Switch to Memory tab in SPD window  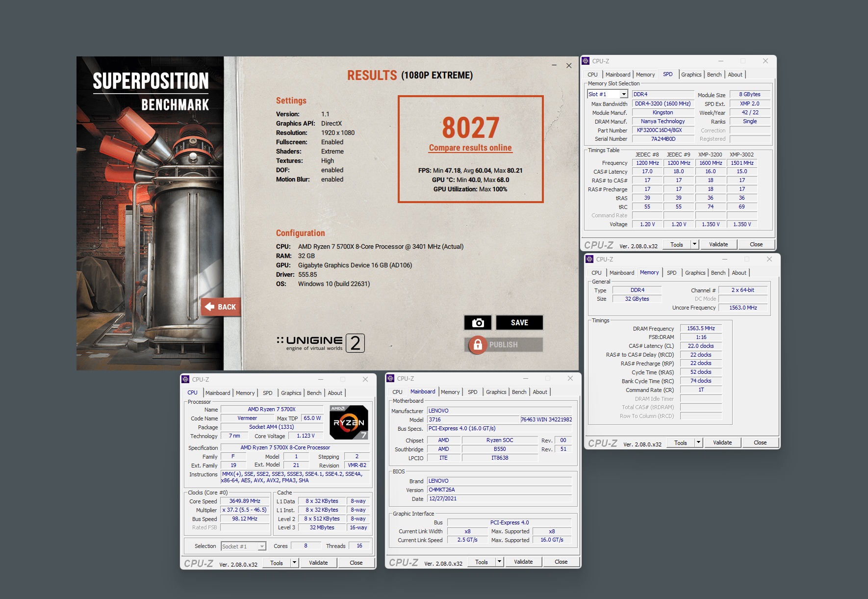coord(645,75)
